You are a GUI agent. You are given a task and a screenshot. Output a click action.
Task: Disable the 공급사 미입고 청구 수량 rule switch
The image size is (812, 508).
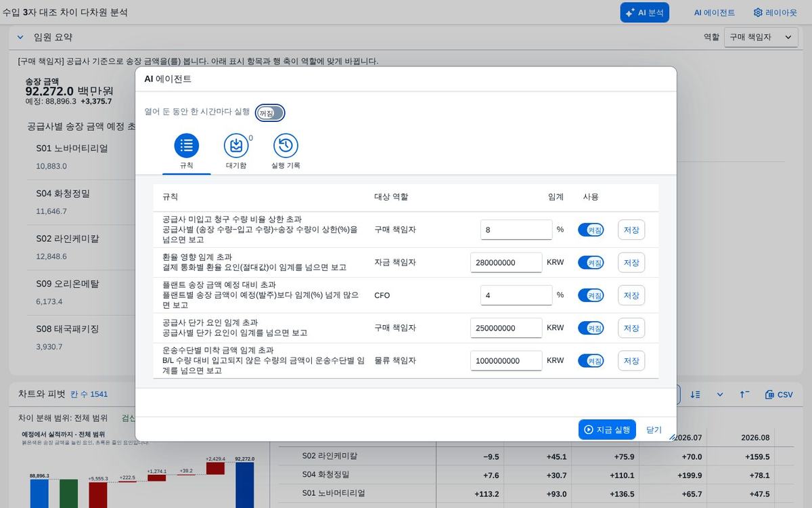tap(591, 230)
